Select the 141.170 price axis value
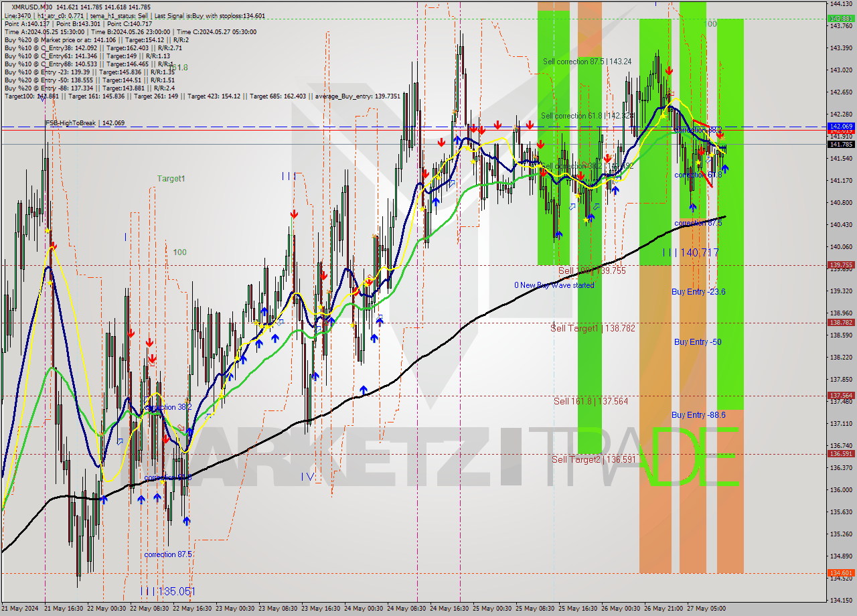 (x=841, y=181)
